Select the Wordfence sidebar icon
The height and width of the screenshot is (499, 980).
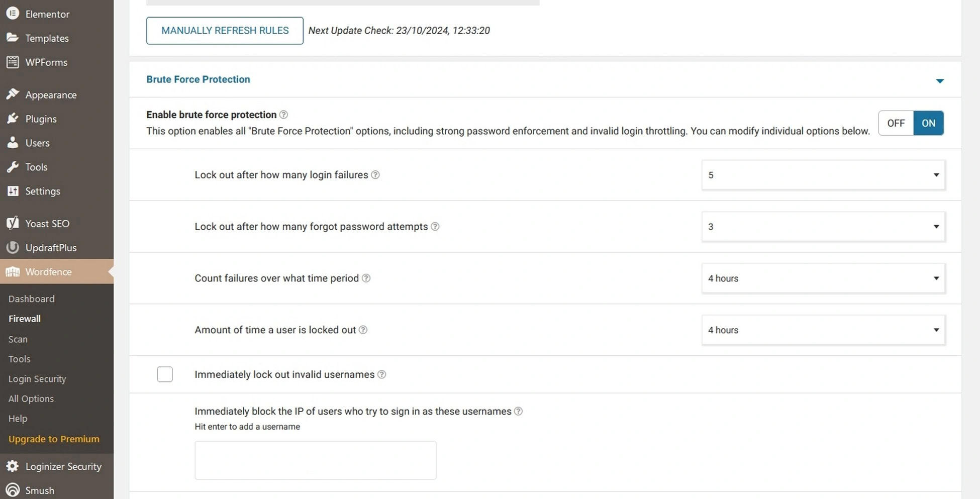point(13,271)
